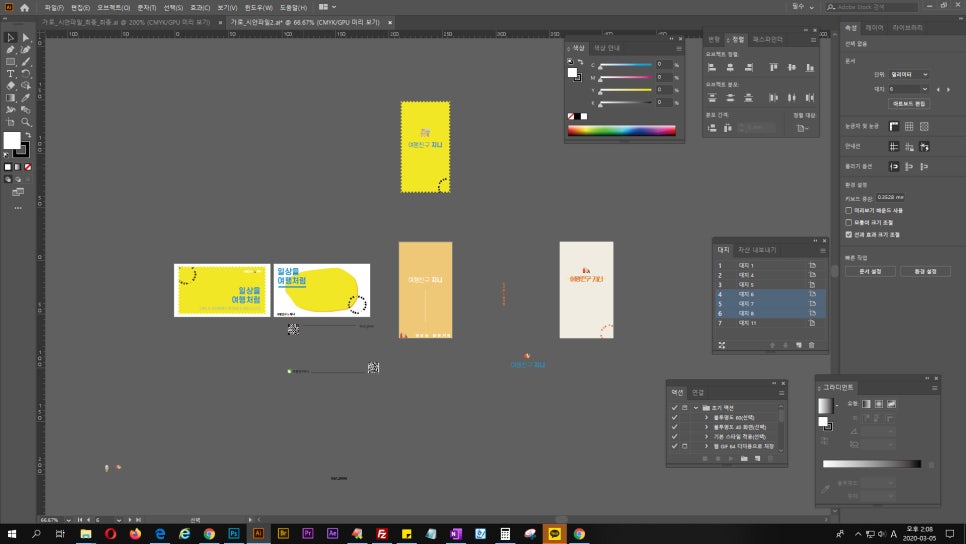Open the Edit Toolbar three-dots button

coord(18,208)
